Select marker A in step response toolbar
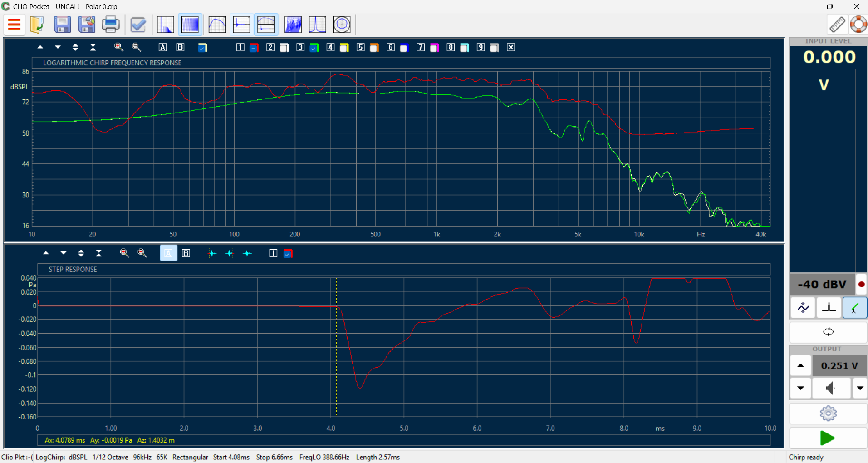Viewport: 868px width, 463px height. click(x=168, y=253)
